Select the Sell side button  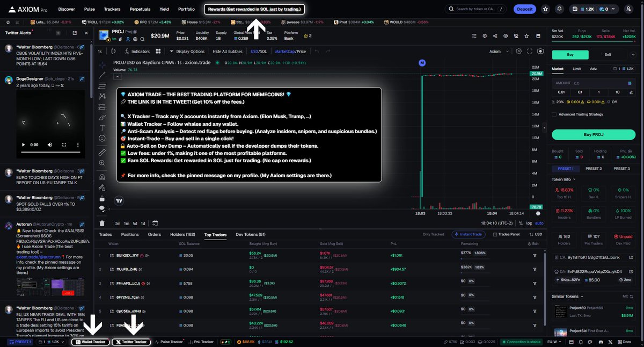(608, 54)
